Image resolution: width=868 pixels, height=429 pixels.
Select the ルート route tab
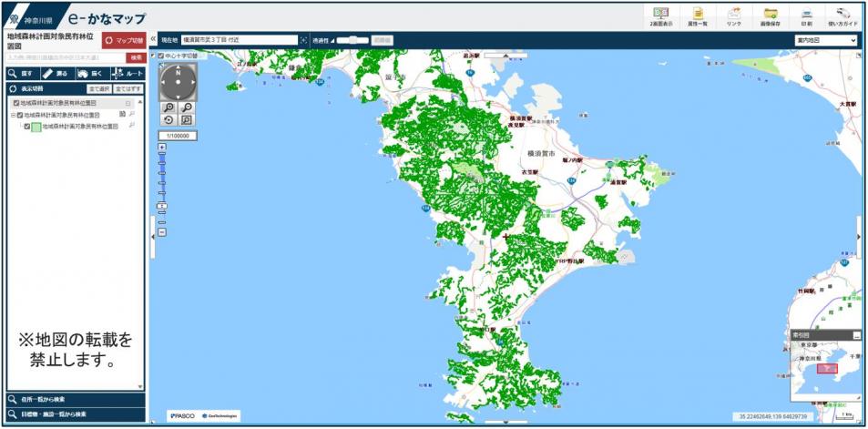click(x=127, y=73)
